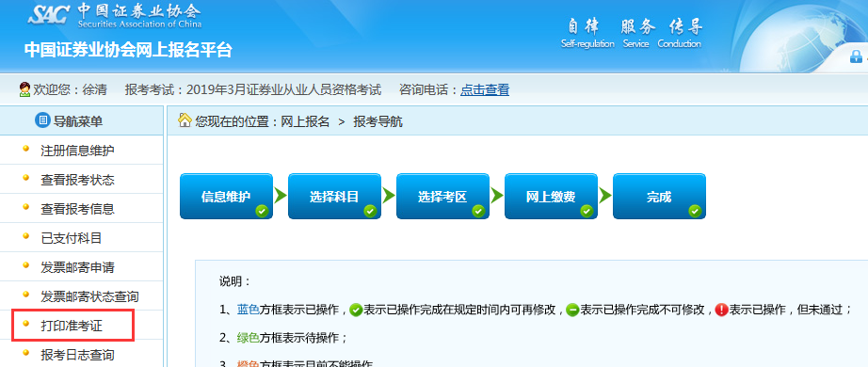
Task: Click the green checkmark legend icon in 说明
Action: click(357, 310)
